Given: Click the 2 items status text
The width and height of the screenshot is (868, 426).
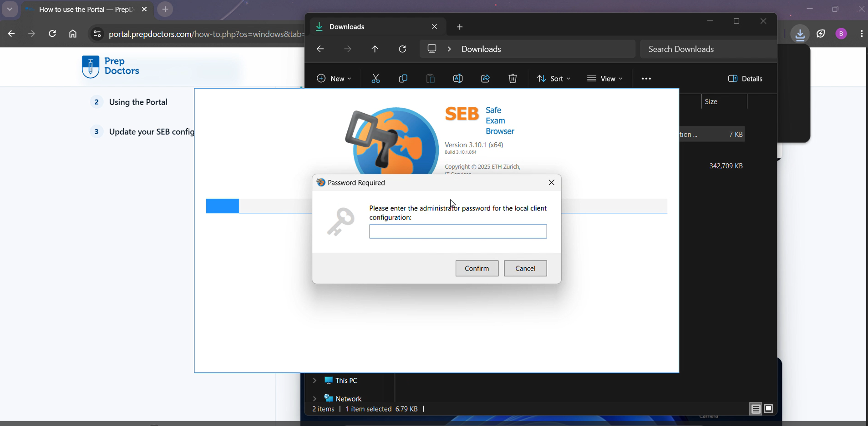Looking at the screenshot, I should pyautogui.click(x=323, y=409).
